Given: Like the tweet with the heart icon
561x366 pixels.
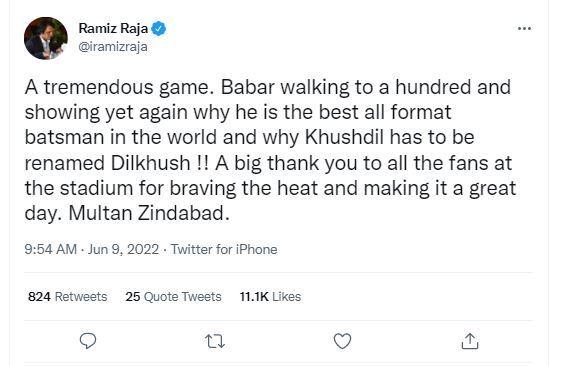Looking at the screenshot, I should tap(342, 341).
